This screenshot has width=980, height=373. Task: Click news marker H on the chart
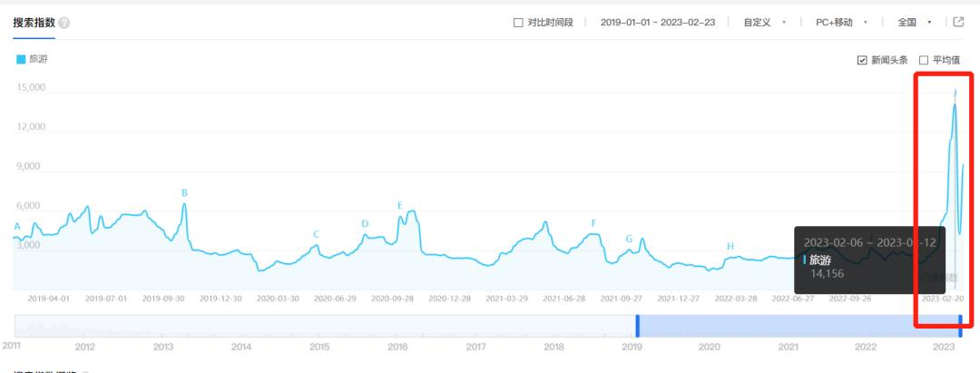click(730, 247)
